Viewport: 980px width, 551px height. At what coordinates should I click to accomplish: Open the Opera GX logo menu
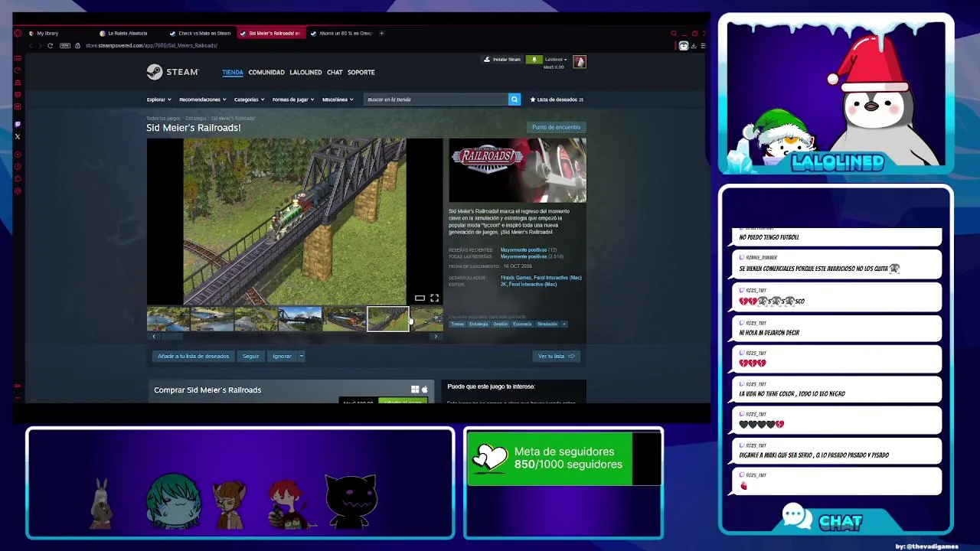point(18,33)
